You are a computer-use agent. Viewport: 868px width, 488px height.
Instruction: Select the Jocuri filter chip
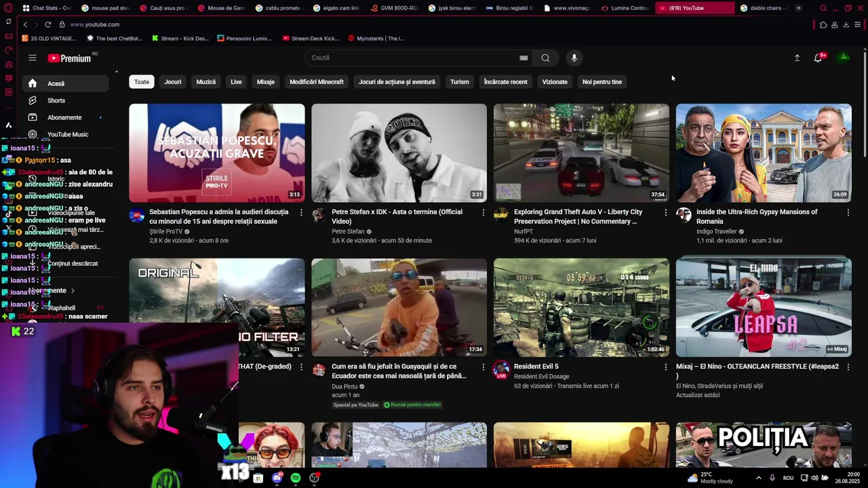pos(173,81)
